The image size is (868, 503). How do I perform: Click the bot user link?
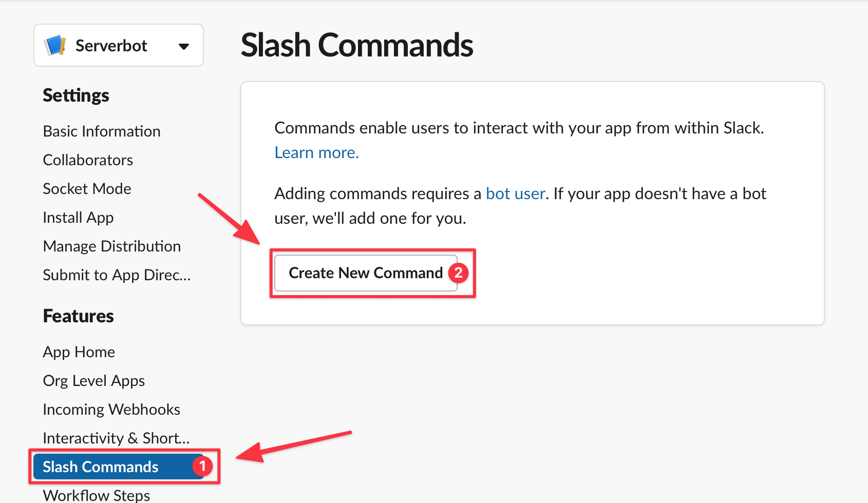(x=515, y=194)
